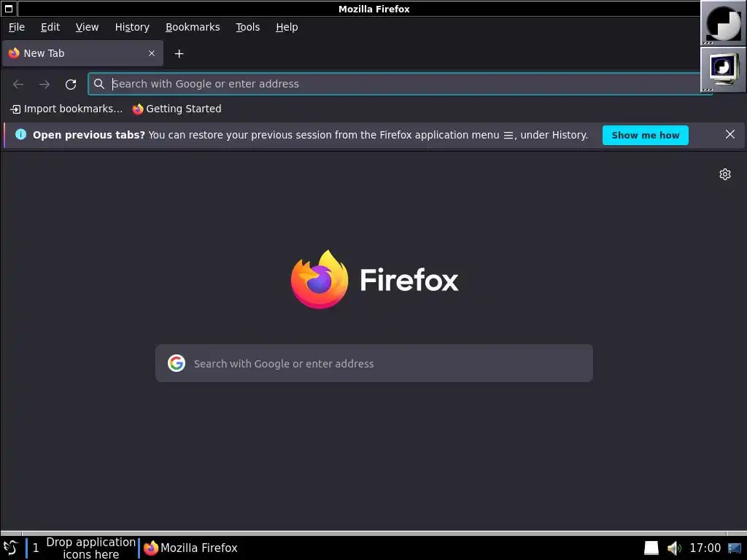
Task: Open Getting Started bookmark
Action: 177,109
